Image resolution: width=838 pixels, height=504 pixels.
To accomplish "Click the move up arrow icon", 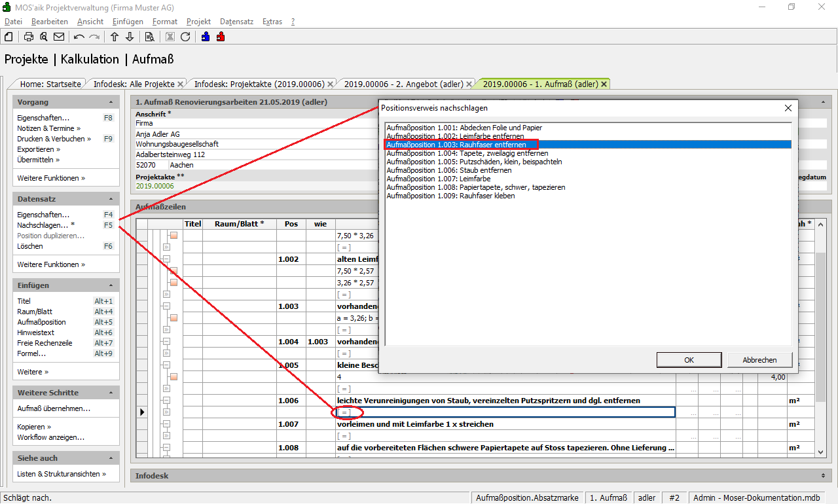I will tap(115, 37).
